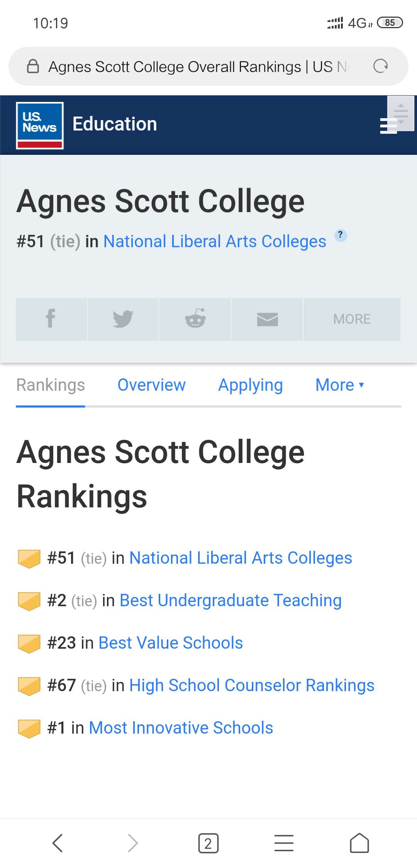
Task: Open the browser tabs switcher
Action: 208,843
